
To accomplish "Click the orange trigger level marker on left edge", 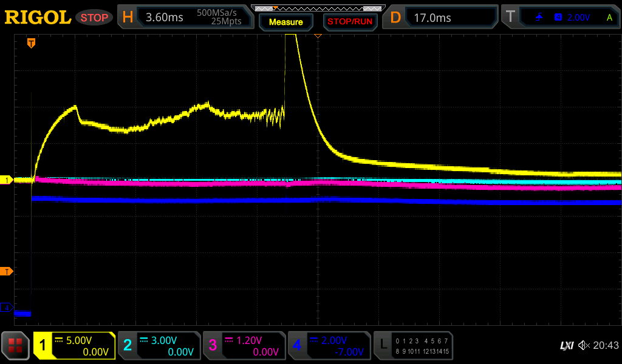I will pos(6,271).
